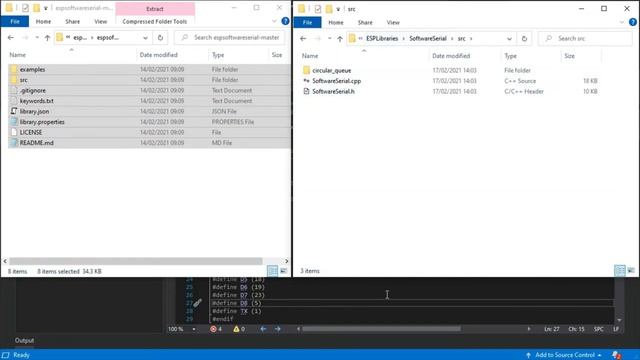
Task: Click Search espsoftwareserial-master search box
Action: [230, 38]
